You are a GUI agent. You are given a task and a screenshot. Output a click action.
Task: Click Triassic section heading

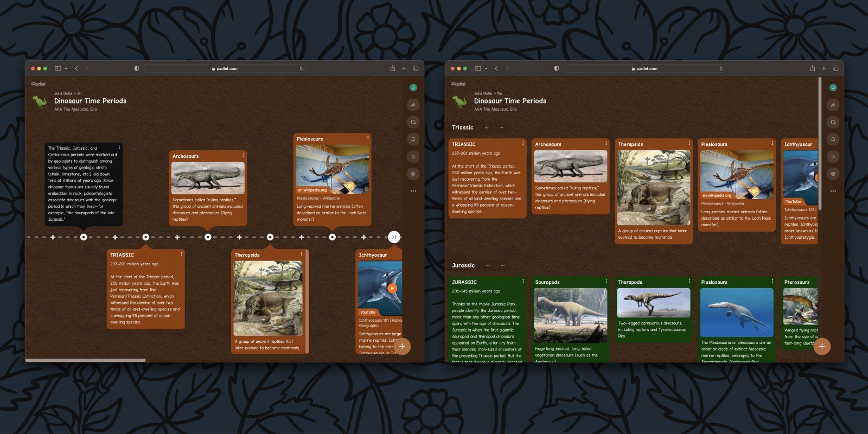(463, 127)
